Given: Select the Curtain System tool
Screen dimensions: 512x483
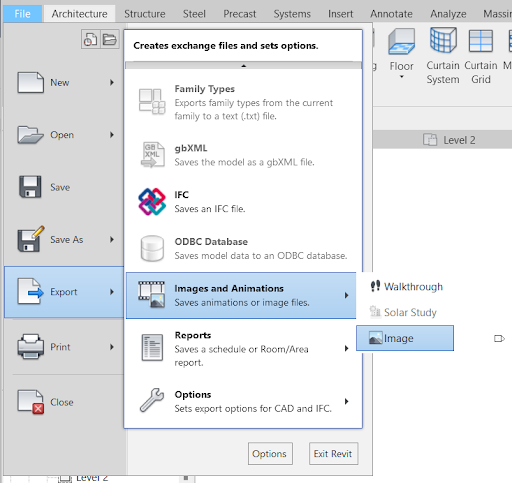Looking at the screenshot, I should click(443, 56).
